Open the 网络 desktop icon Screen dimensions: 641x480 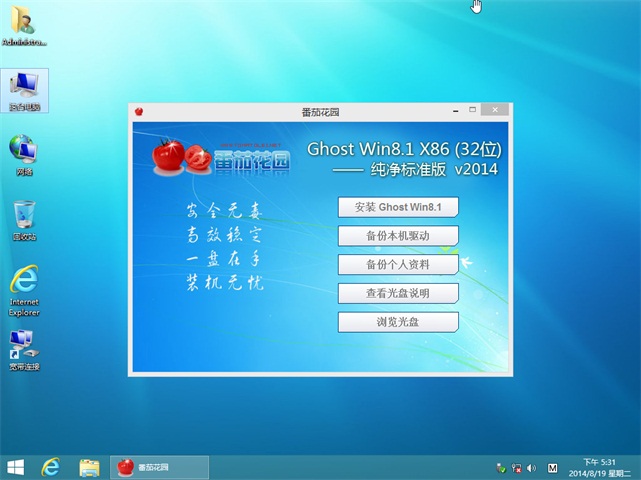[x=24, y=153]
